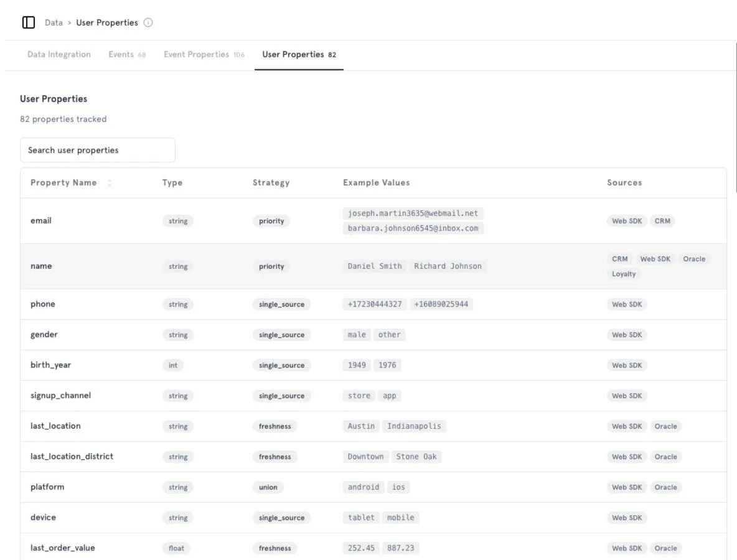This screenshot has height=560, width=737.
Task: Click the android example value
Action: tap(364, 487)
